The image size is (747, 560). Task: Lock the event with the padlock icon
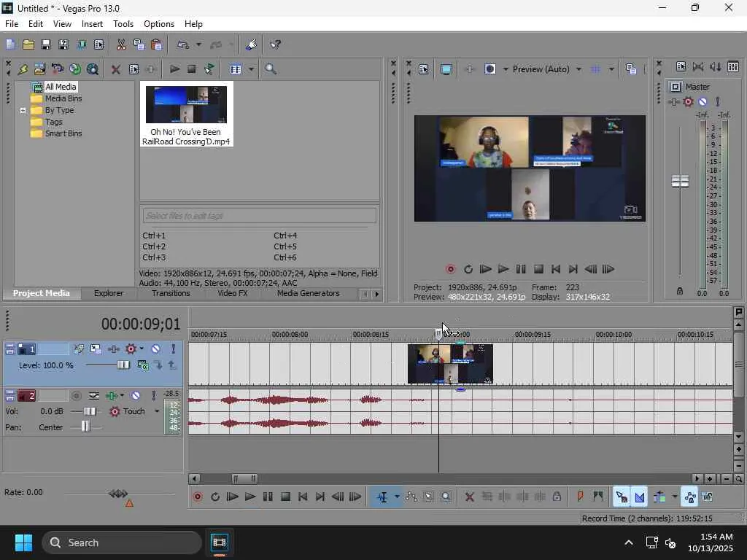coord(557,497)
